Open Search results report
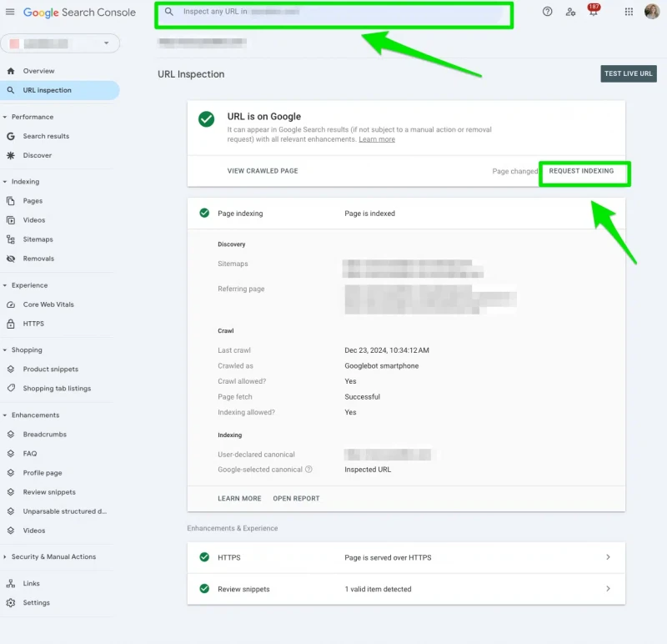The image size is (667, 644). click(x=46, y=136)
